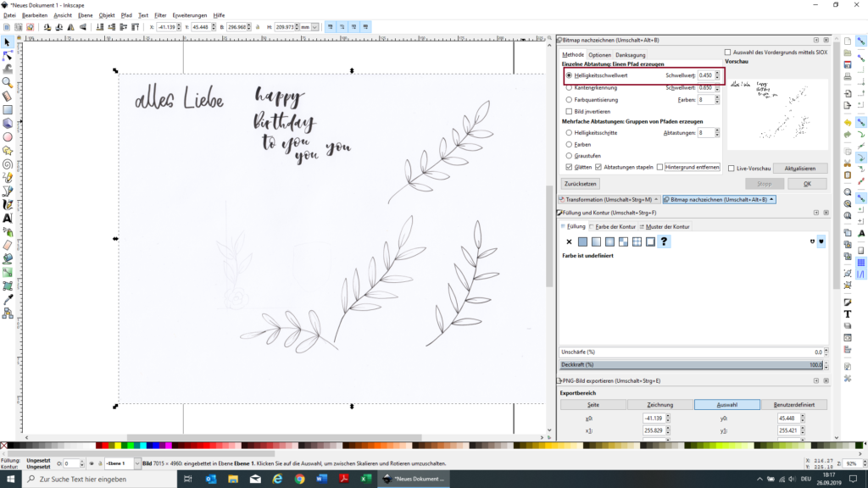Select the Circle/Ellipse tool
Image resolution: width=868 pixels, height=488 pixels.
point(8,136)
